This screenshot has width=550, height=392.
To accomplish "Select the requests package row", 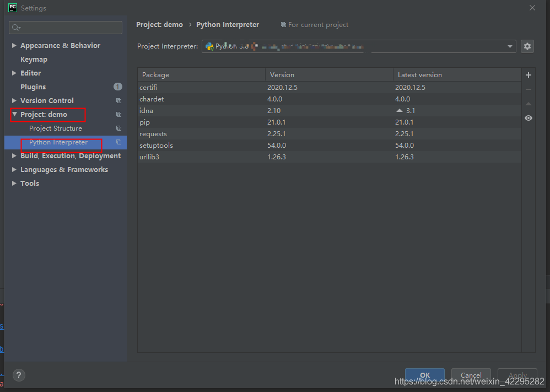I will tap(330, 134).
